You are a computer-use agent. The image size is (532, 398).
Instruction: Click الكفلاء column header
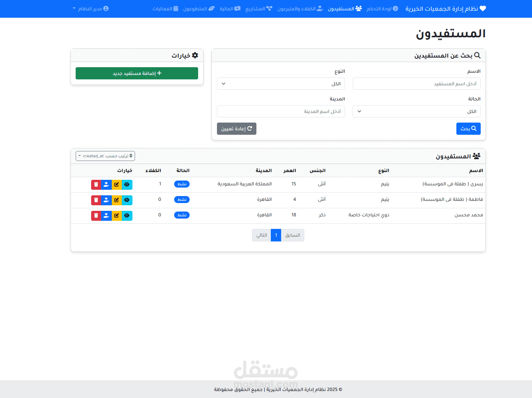(x=153, y=171)
